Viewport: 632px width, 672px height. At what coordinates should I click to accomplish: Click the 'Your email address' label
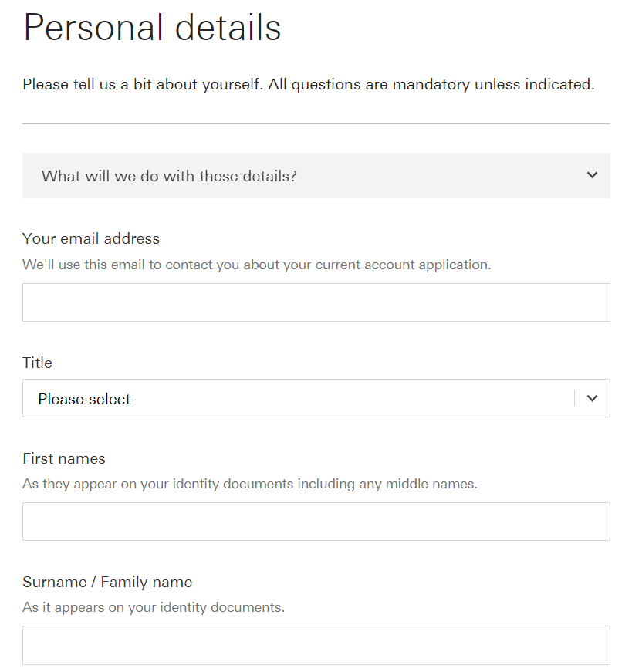(91, 238)
